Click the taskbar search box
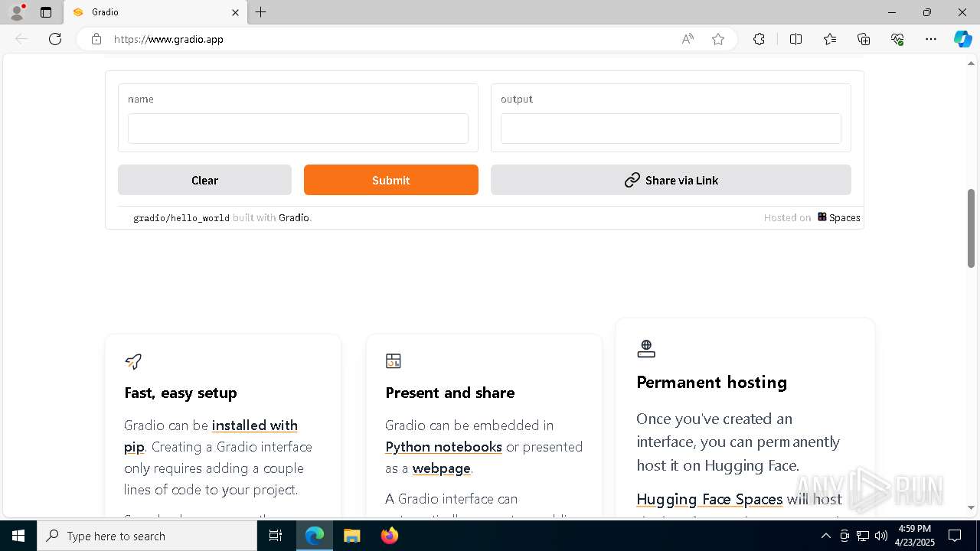 147,536
